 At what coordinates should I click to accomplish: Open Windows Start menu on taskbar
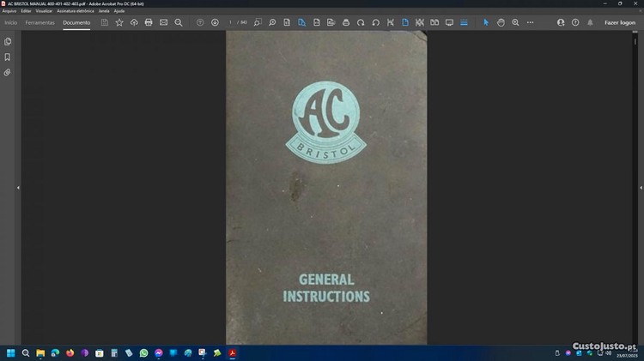pos(11,352)
